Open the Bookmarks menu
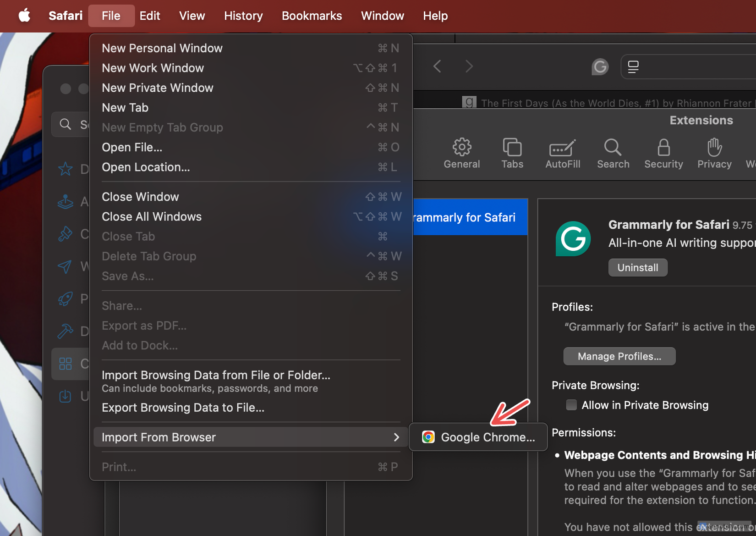Image resolution: width=756 pixels, height=536 pixels. tap(312, 15)
